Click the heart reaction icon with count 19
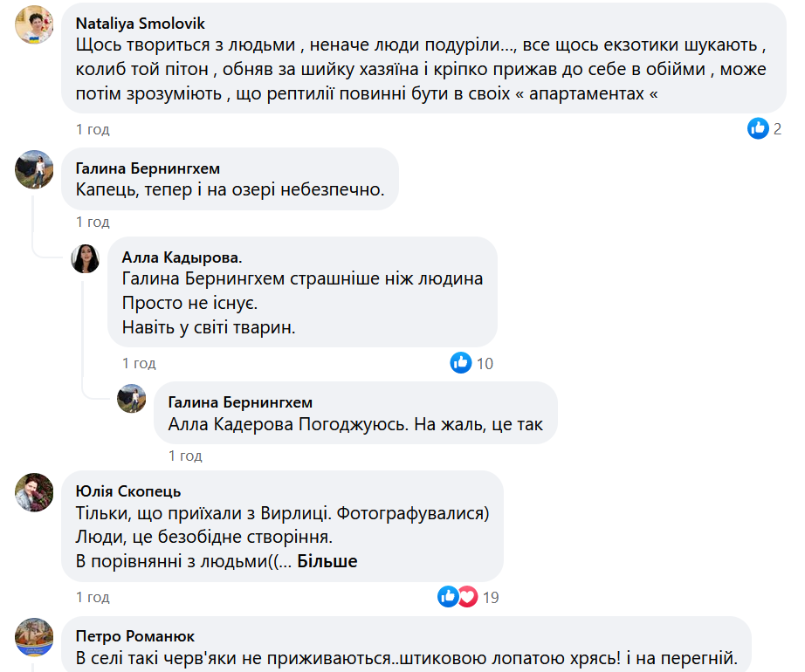This screenshot has height=672, width=805. pos(468,597)
